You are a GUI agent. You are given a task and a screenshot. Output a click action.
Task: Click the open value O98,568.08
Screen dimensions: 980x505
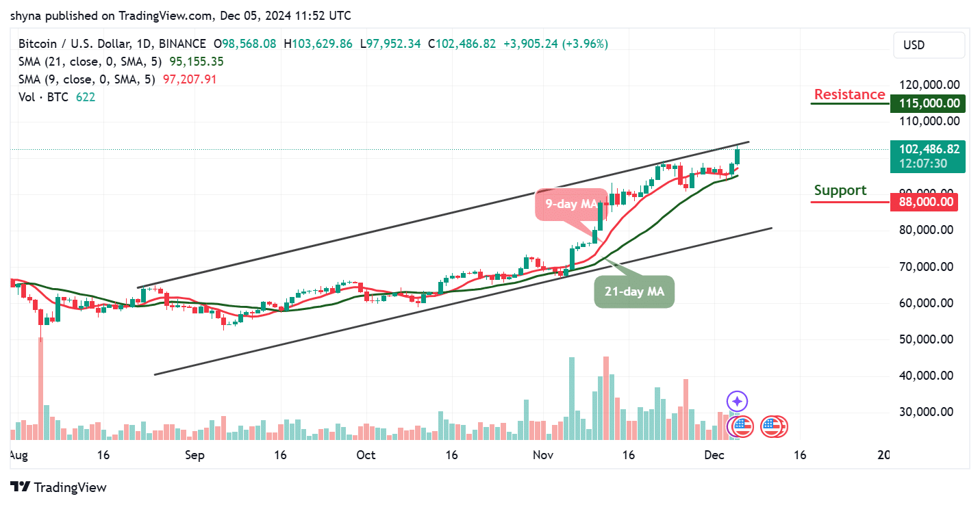pos(245,44)
